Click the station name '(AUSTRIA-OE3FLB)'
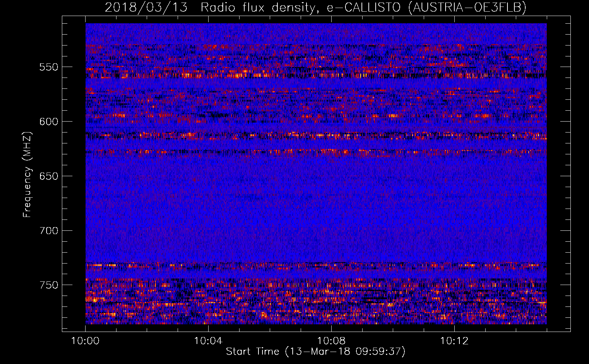 467,8
